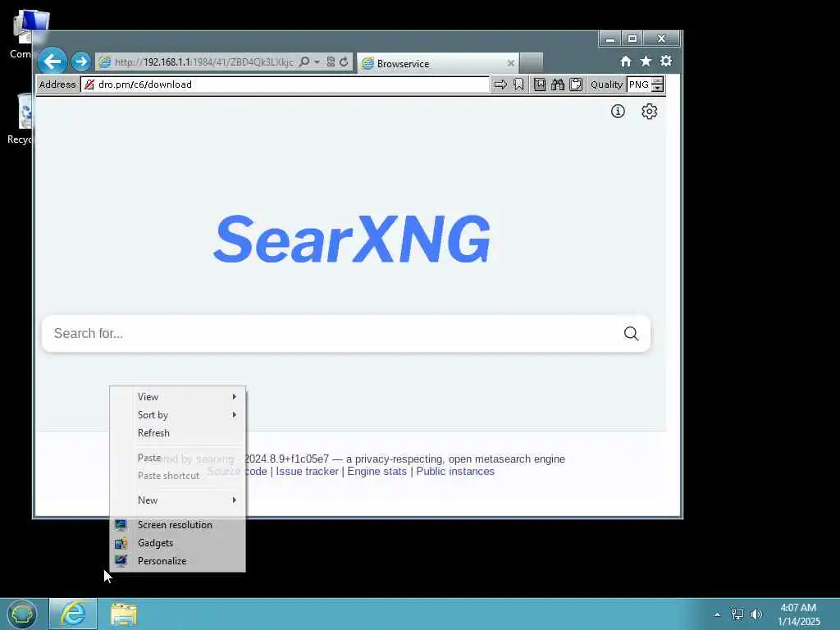The image size is (840, 630).
Task: Select the Browservice tab
Action: (x=438, y=63)
